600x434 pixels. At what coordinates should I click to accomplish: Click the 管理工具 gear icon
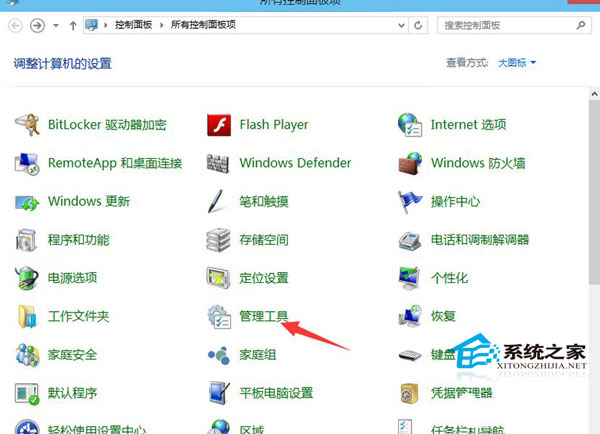[219, 317]
